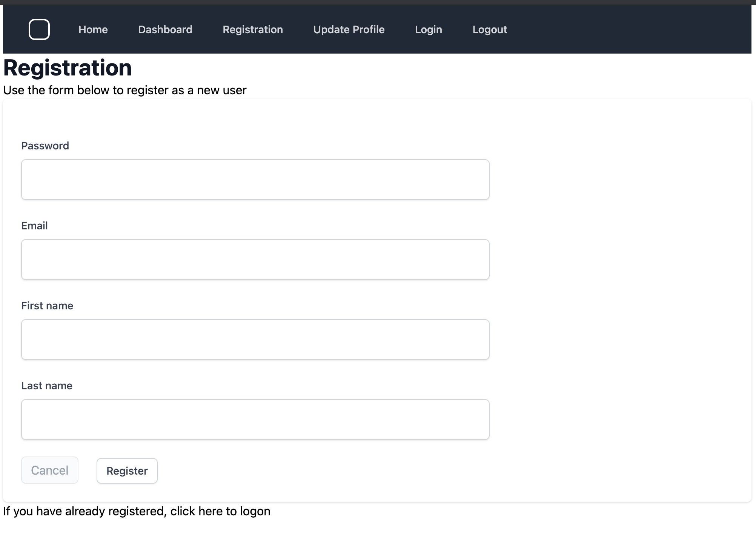
Task: Click 'click here to logon' text
Action: tap(220, 511)
